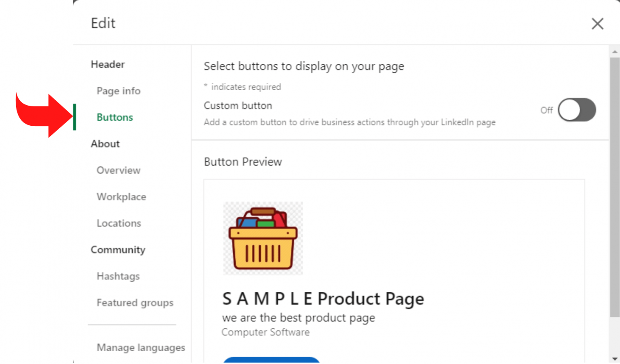The width and height of the screenshot is (620, 364).
Task: Open the Workplace settings
Action: click(x=121, y=197)
